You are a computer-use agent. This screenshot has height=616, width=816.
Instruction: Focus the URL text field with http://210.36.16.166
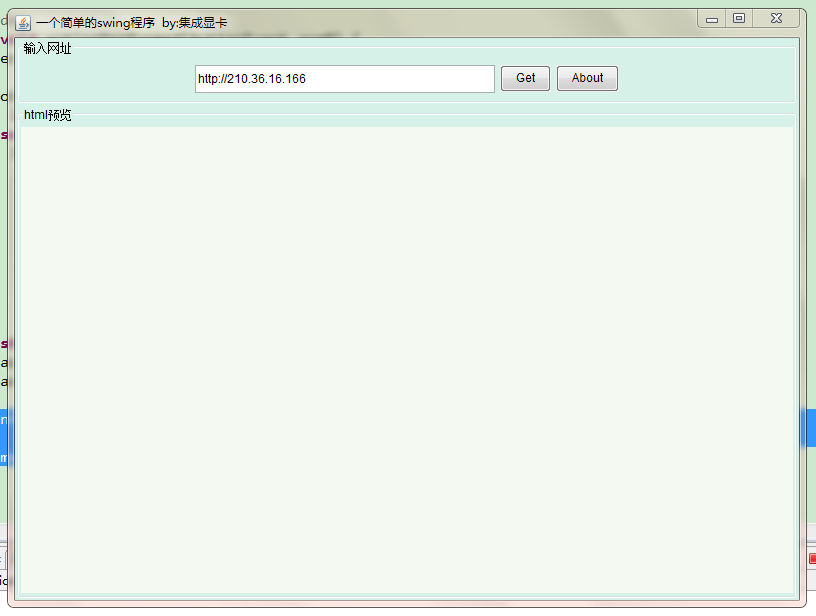tap(345, 79)
